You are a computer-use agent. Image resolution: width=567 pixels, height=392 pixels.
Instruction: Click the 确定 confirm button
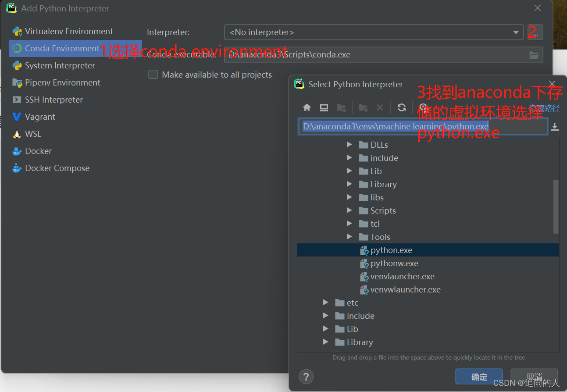point(479,377)
